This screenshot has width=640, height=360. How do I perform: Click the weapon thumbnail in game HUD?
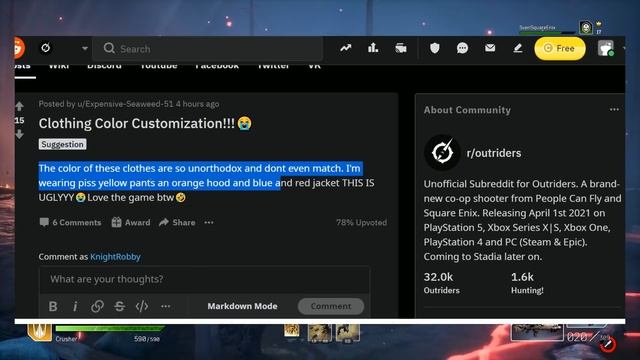[x=537, y=332]
